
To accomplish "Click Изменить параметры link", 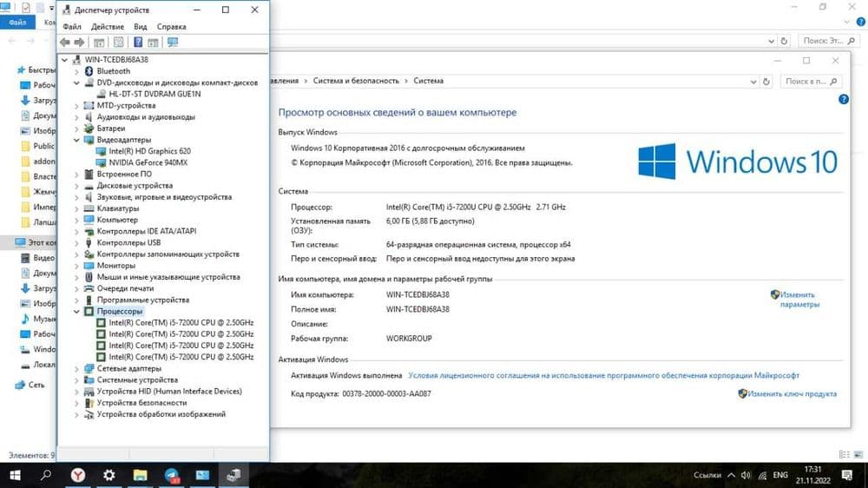I will pos(799,300).
